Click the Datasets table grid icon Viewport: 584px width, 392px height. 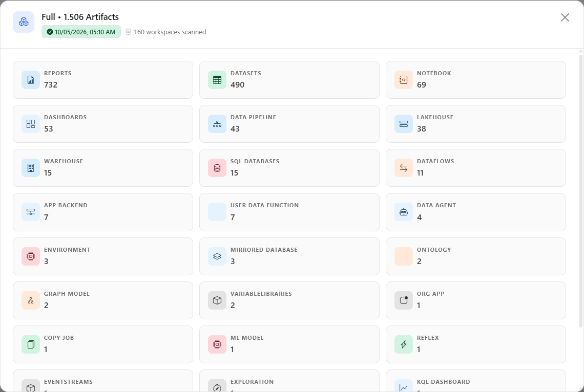click(x=217, y=80)
